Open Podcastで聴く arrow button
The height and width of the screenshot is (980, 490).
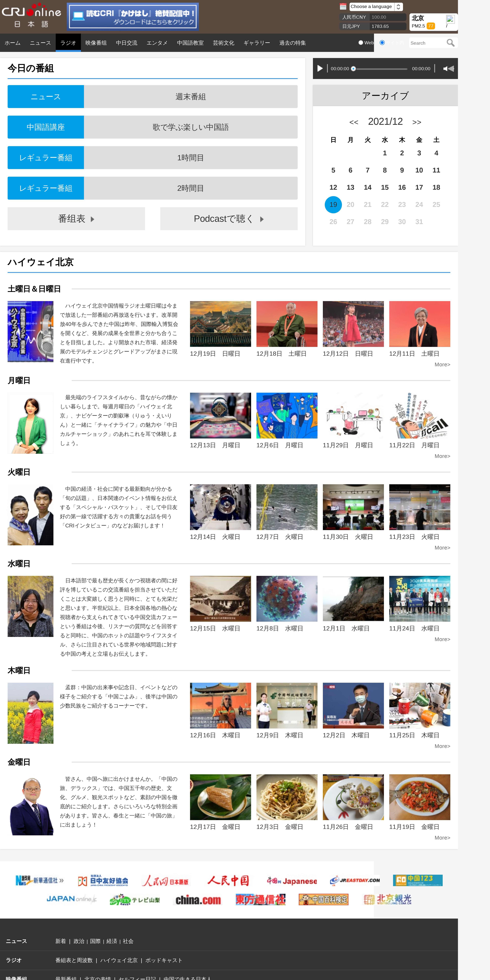click(x=229, y=219)
